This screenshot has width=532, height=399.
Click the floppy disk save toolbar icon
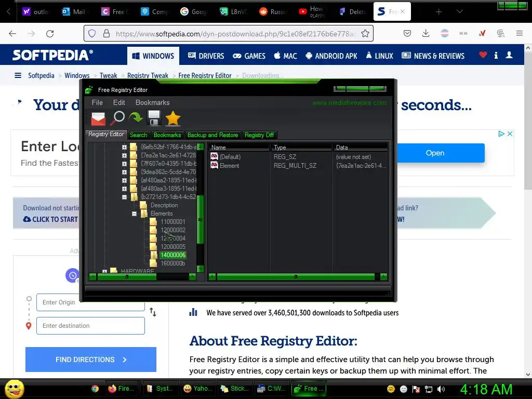click(154, 118)
